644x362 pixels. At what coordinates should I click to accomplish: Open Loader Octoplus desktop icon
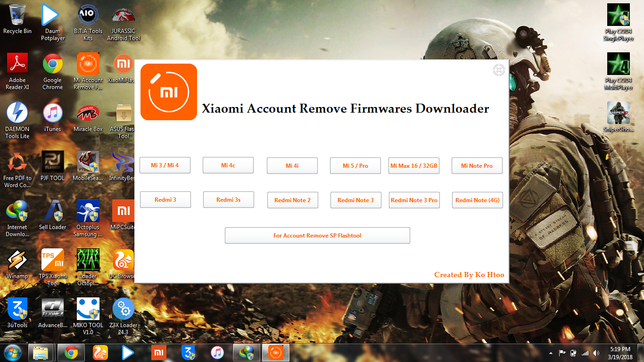pos(88,267)
